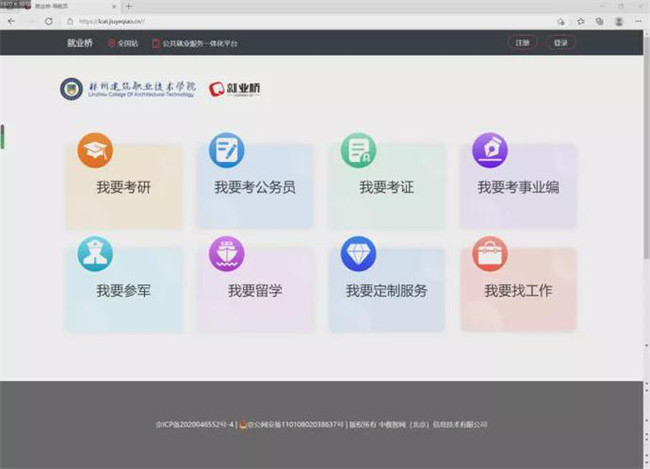Click the 我要定制服务 diamond icon
The height and width of the screenshot is (469, 650).
(x=358, y=253)
